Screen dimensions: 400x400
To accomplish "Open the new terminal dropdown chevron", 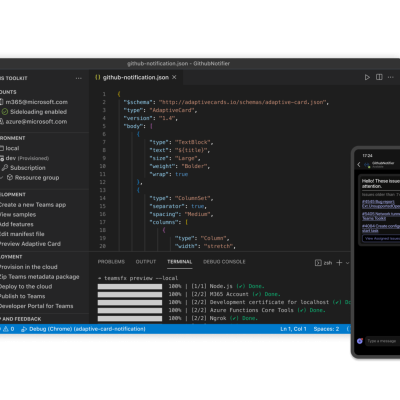I will pyautogui.click(x=347, y=263).
